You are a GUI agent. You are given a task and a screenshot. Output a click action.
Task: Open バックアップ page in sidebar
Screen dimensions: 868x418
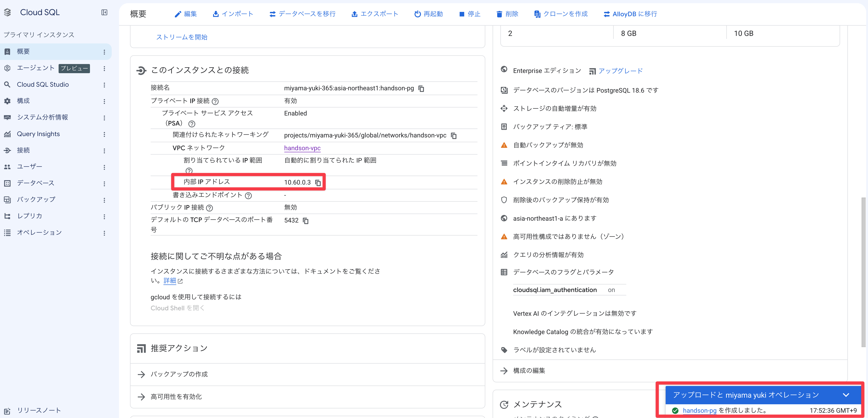click(56, 200)
